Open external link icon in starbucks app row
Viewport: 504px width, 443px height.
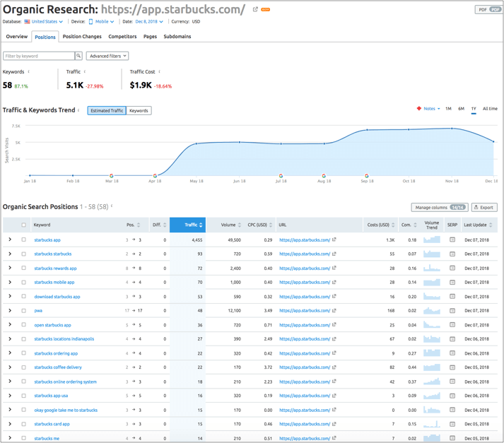pyautogui.click(x=334, y=240)
